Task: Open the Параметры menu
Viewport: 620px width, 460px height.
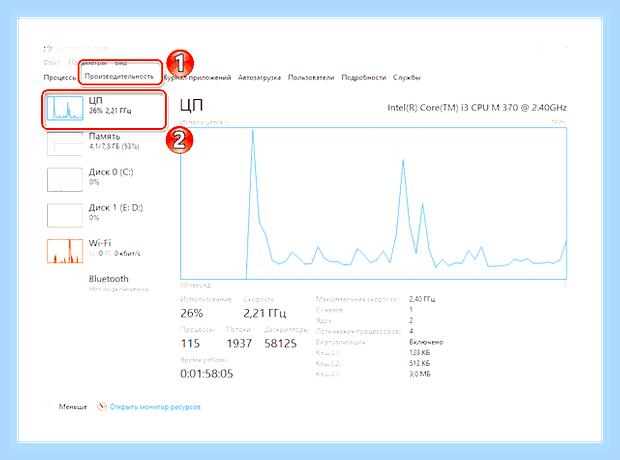Action: pos(87,62)
